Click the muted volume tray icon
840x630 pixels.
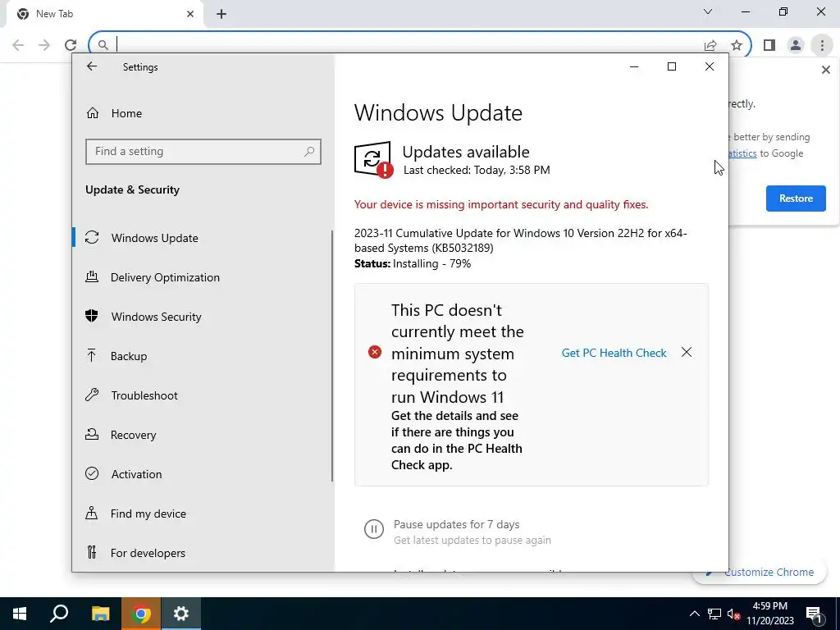734,614
